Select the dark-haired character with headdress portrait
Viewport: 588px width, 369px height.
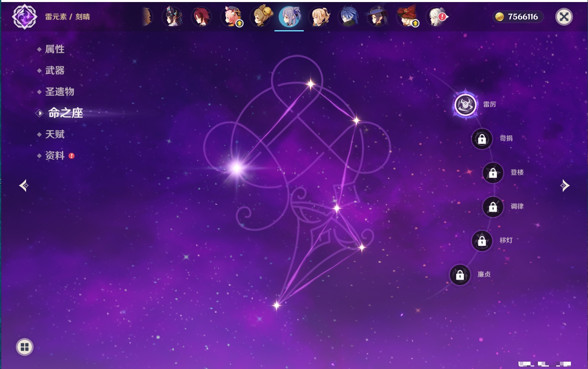pos(172,17)
